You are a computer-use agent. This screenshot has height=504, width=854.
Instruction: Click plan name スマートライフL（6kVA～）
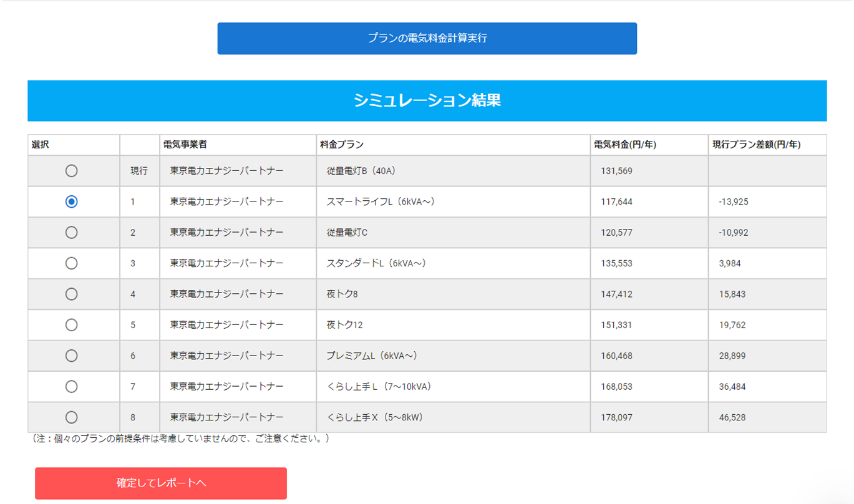pyautogui.click(x=381, y=201)
